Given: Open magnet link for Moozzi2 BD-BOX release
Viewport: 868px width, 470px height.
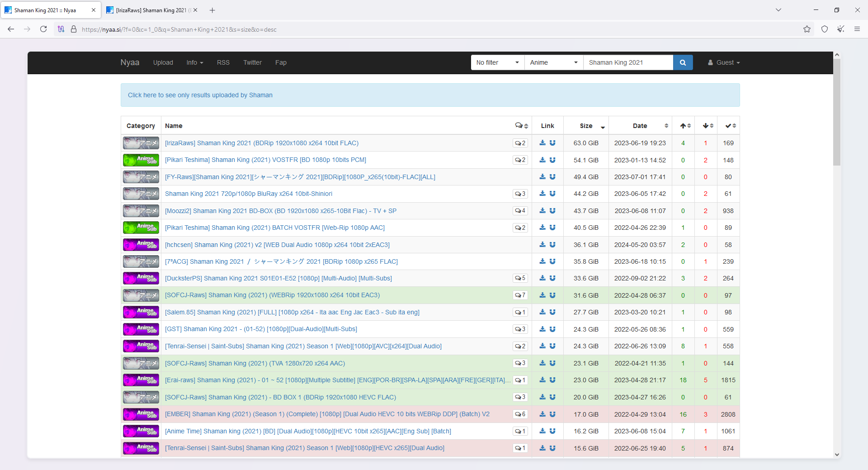Looking at the screenshot, I should (552, 211).
